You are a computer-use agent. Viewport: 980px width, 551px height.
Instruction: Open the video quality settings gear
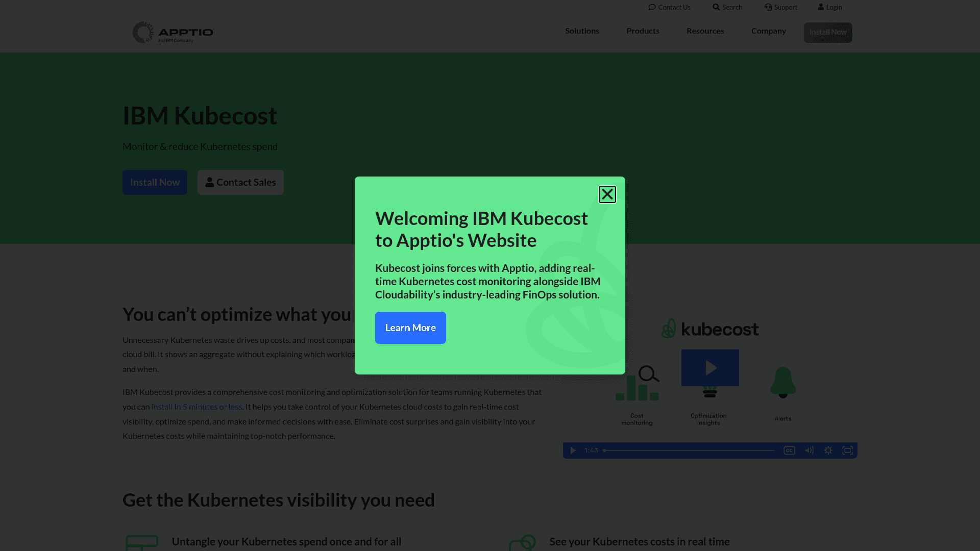coord(828,450)
